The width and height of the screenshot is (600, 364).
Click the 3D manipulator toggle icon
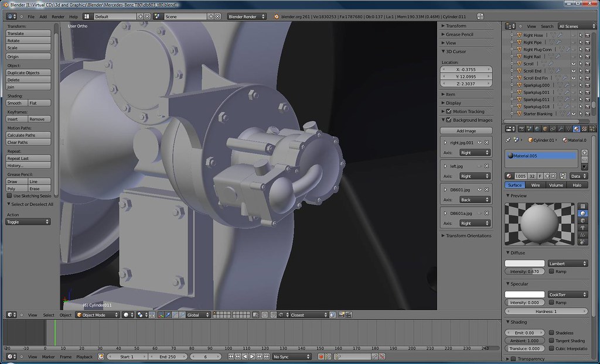(161, 315)
